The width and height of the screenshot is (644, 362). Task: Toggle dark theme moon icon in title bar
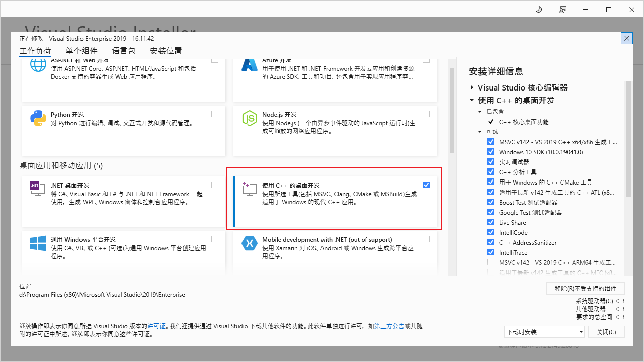(539, 9)
